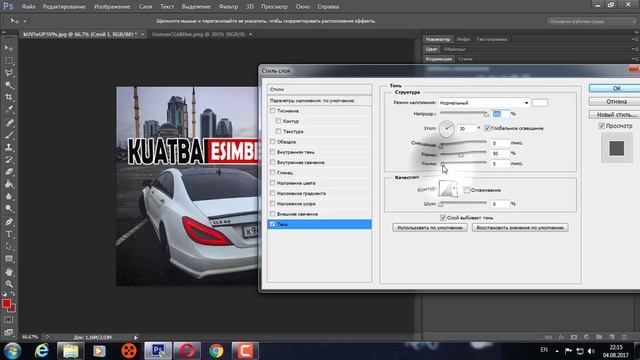The image size is (640, 360).
Task: Click Восстановить значения по умолчанию button
Action: point(520,228)
